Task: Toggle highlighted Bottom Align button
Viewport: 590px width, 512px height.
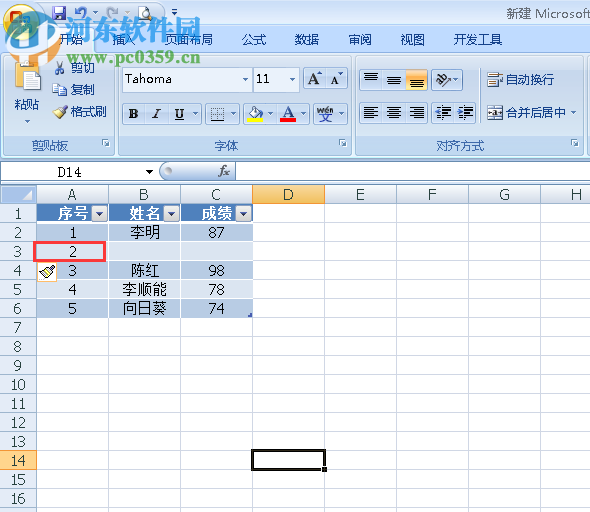Action: [417, 80]
